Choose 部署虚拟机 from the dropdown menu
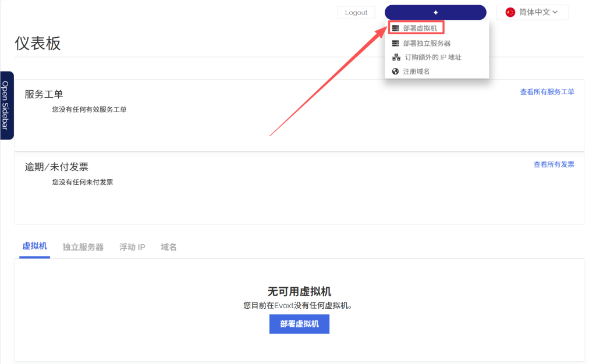 click(420, 28)
